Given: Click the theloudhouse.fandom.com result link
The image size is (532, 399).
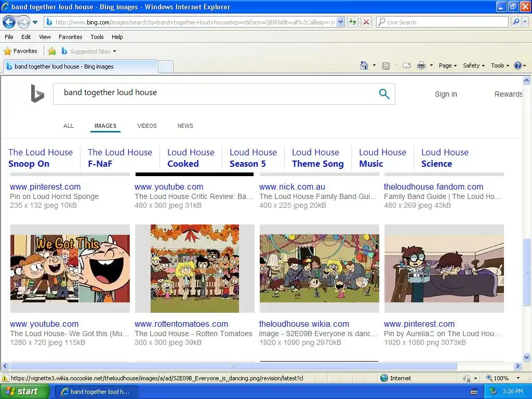Looking at the screenshot, I should tap(433, 187).
